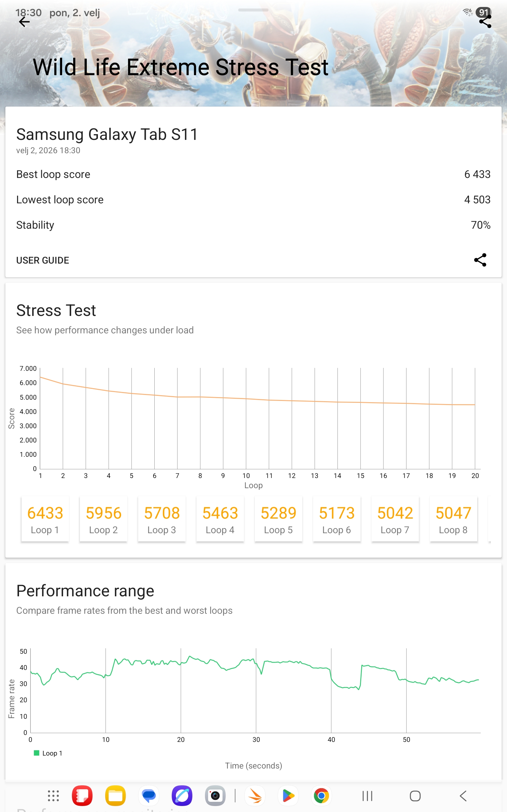Select the Loop 1 score card
Viewport: 507px width, 812px height.
pyautogui.click(x=45, y=519)
